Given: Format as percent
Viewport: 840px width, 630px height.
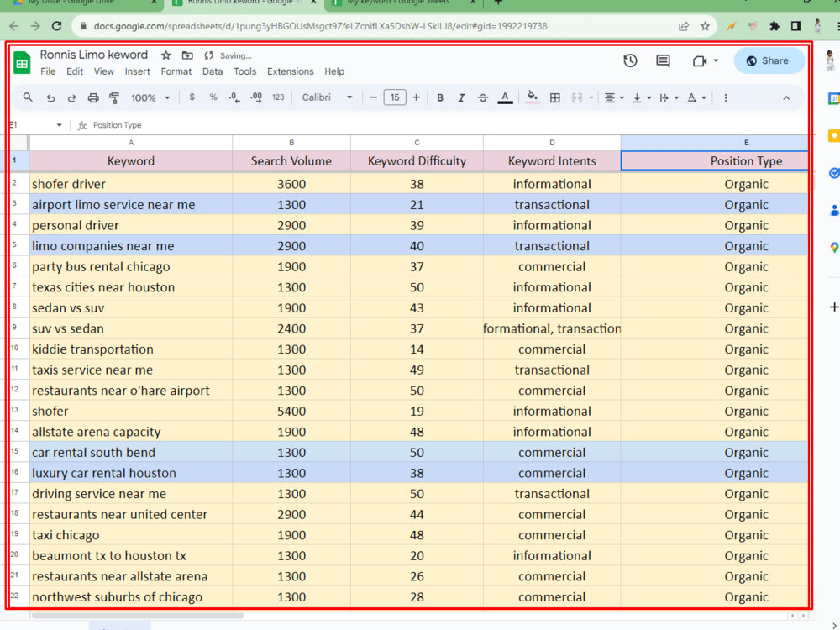Looking at the screenshot, I should coord(213,97).
